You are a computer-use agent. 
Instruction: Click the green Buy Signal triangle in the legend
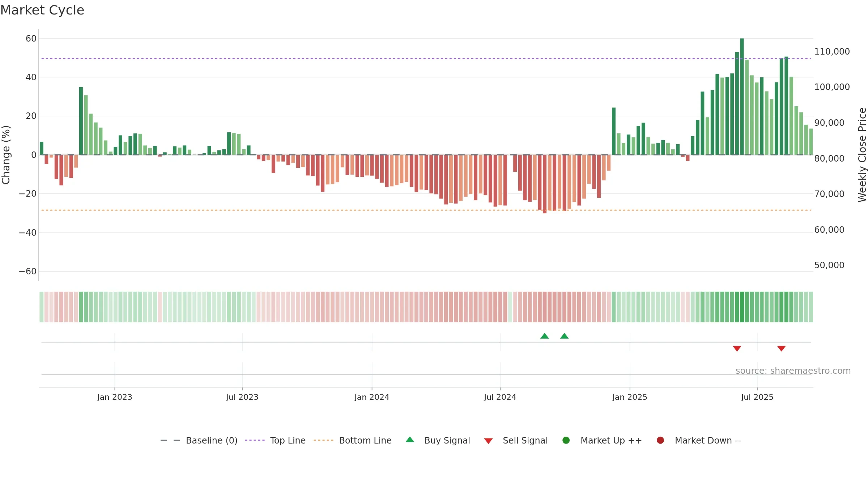click(410, 440)
